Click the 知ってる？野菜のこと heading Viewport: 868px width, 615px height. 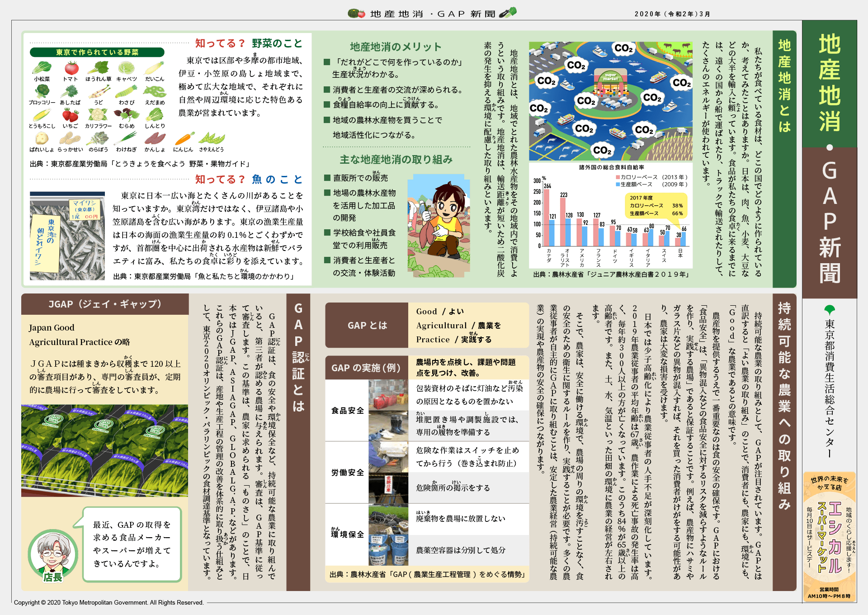pos(249,43)
